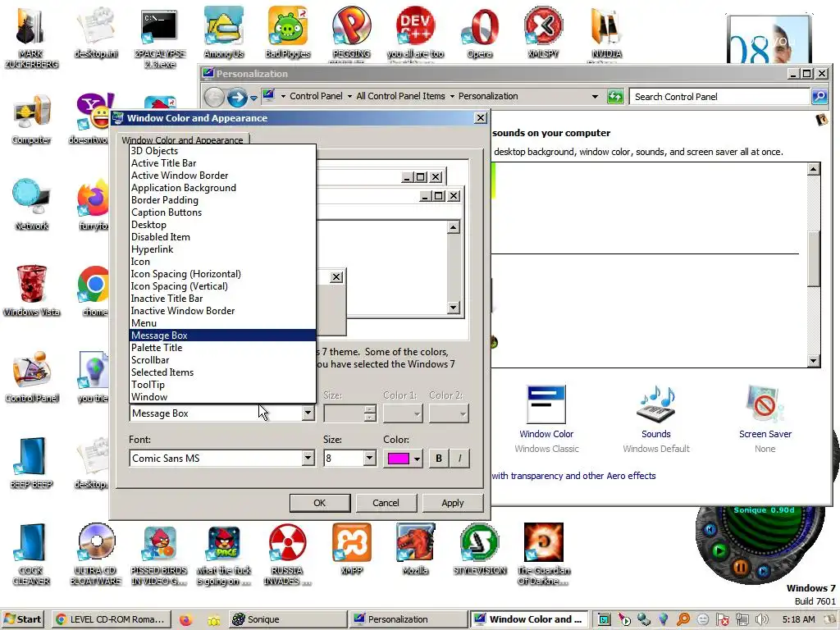Click the themes list scrollbar down arrow
This screenshot has width=840, height=630.
pos(813,361)
